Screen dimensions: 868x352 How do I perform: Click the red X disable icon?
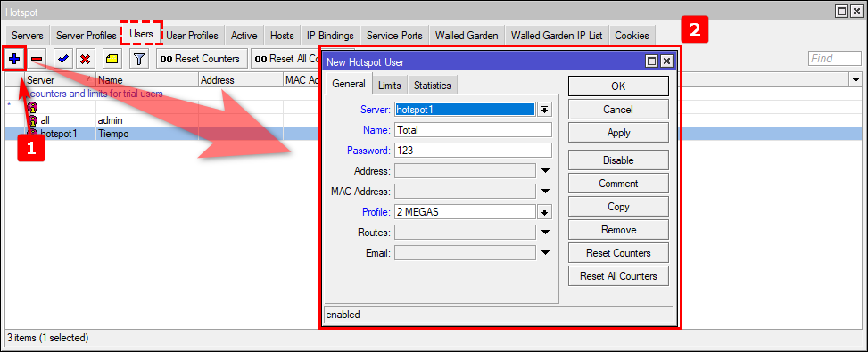tap(85, 59)
